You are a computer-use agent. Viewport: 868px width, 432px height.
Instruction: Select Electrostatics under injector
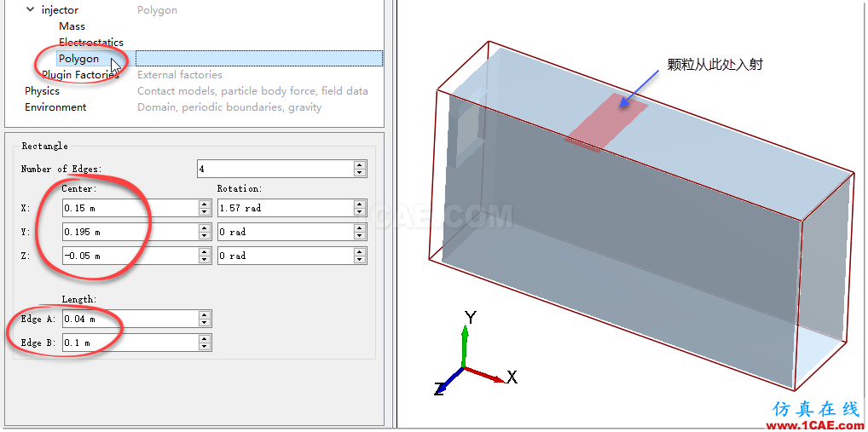click(x=91, y=42)
